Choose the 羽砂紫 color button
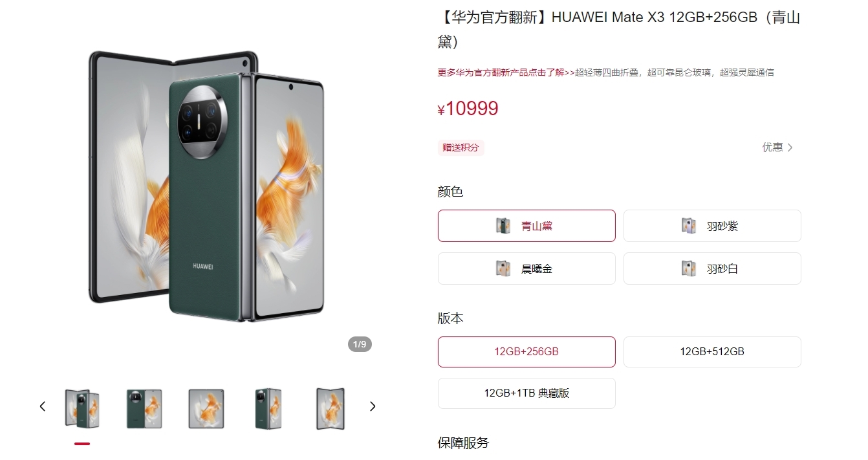The image size is (868, 460). (x=712, y=226)
